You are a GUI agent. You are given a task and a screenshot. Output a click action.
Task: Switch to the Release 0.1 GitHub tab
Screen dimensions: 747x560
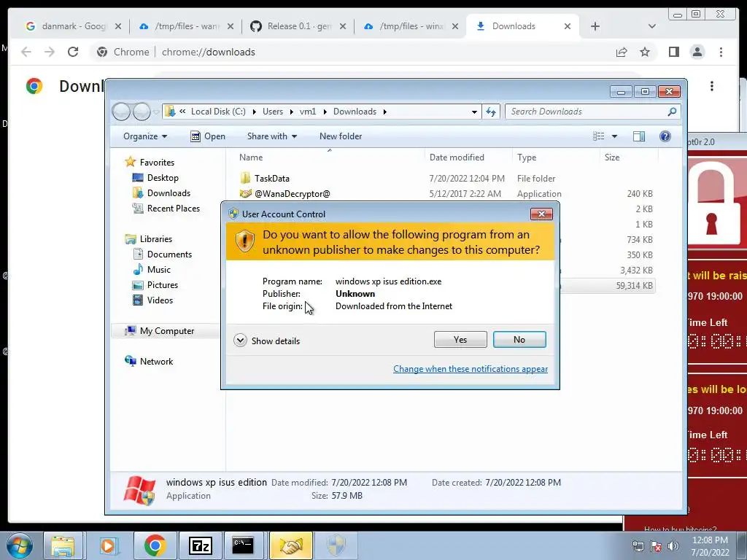pyautogui.click(x=299, y=26)
